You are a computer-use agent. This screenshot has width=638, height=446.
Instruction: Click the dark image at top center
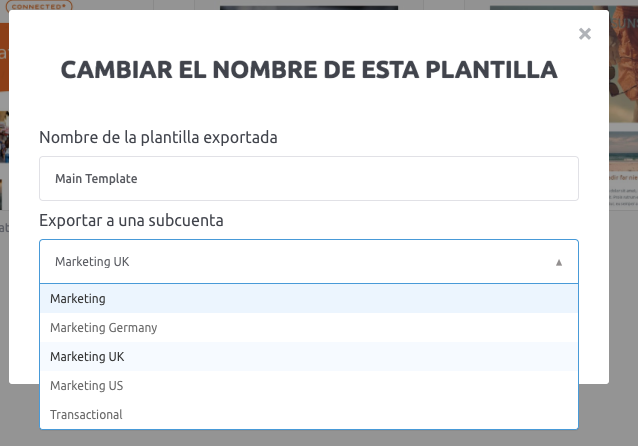click(x=309, y=8)
